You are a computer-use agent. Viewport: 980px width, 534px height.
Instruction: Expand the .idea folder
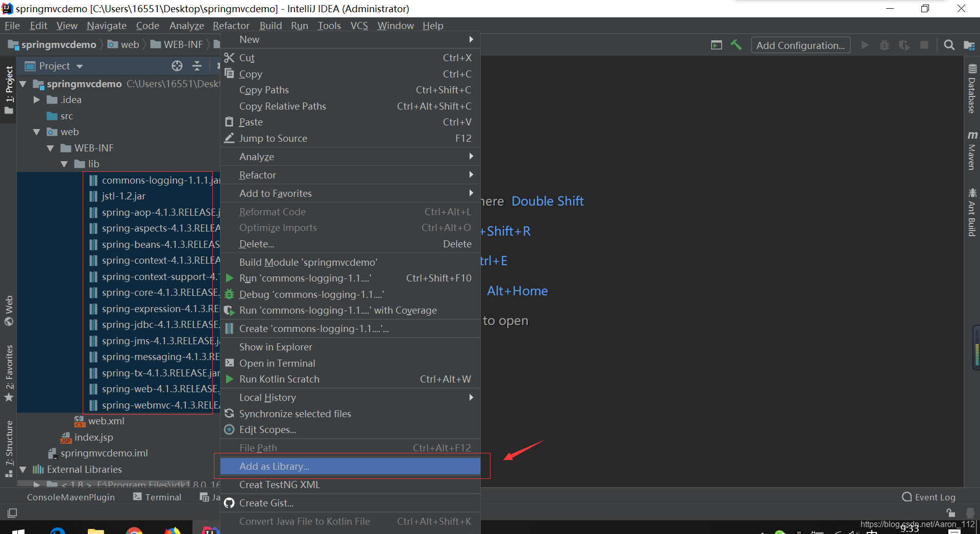point(37,99)
